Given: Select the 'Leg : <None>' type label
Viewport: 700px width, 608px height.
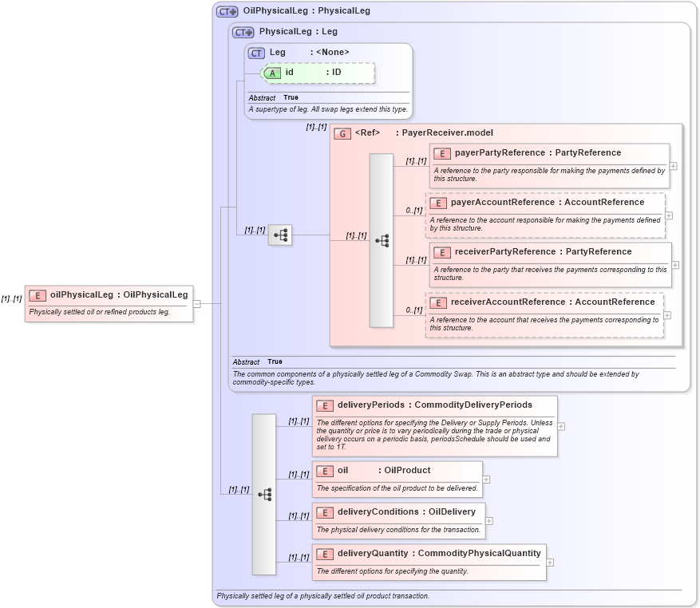Looking at the screenshot, I should (x=310, y=52).
